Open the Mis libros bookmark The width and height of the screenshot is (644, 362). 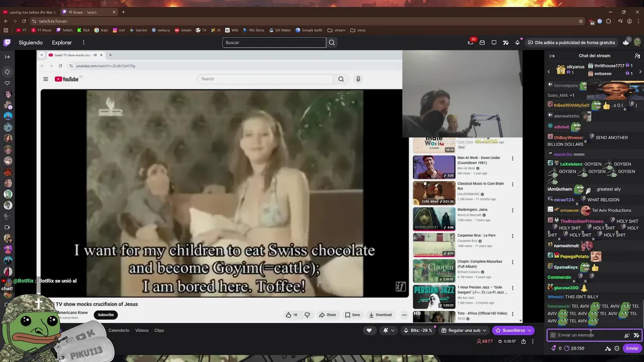point(253,30)
